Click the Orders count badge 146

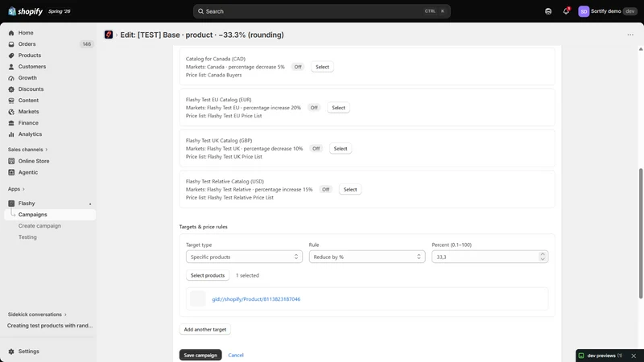(x=86, y=44)
